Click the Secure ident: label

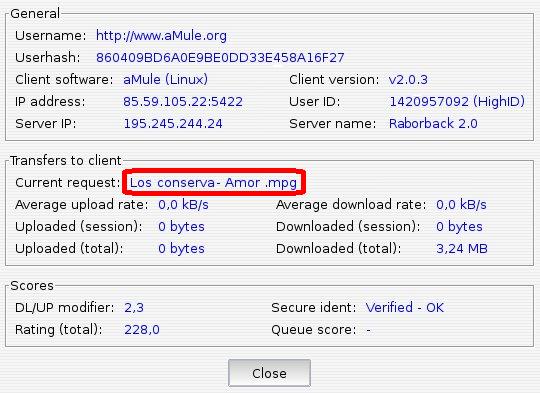pos(313,308)
